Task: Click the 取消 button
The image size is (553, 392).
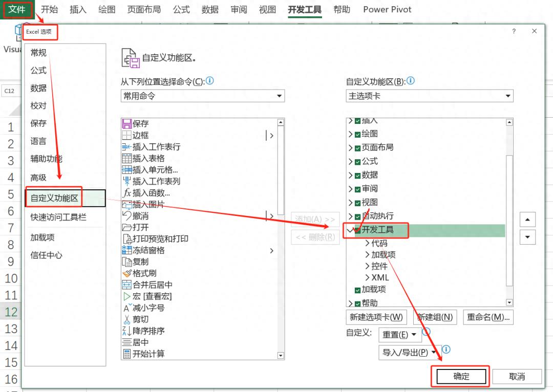Action: [x=517, y=377]
